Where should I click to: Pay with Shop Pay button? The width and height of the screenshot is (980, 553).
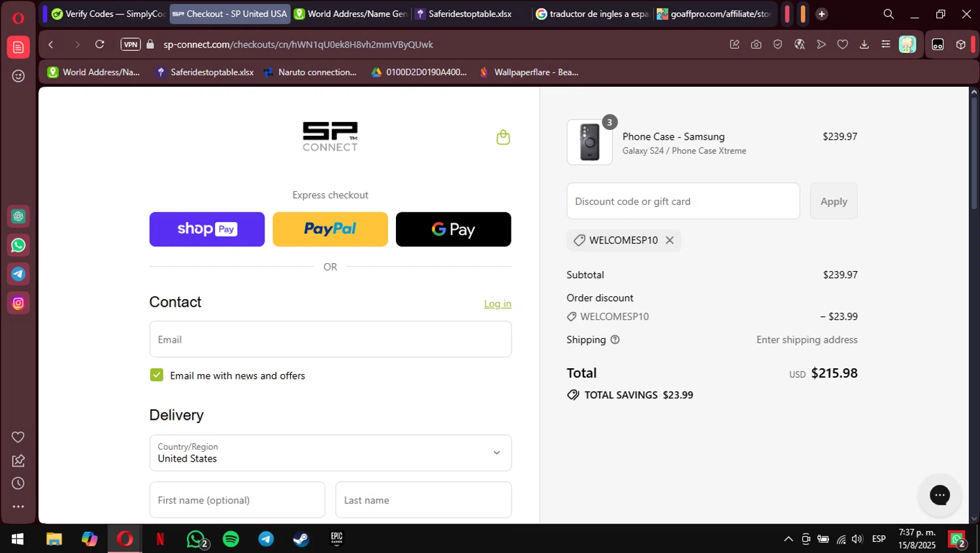207,229
